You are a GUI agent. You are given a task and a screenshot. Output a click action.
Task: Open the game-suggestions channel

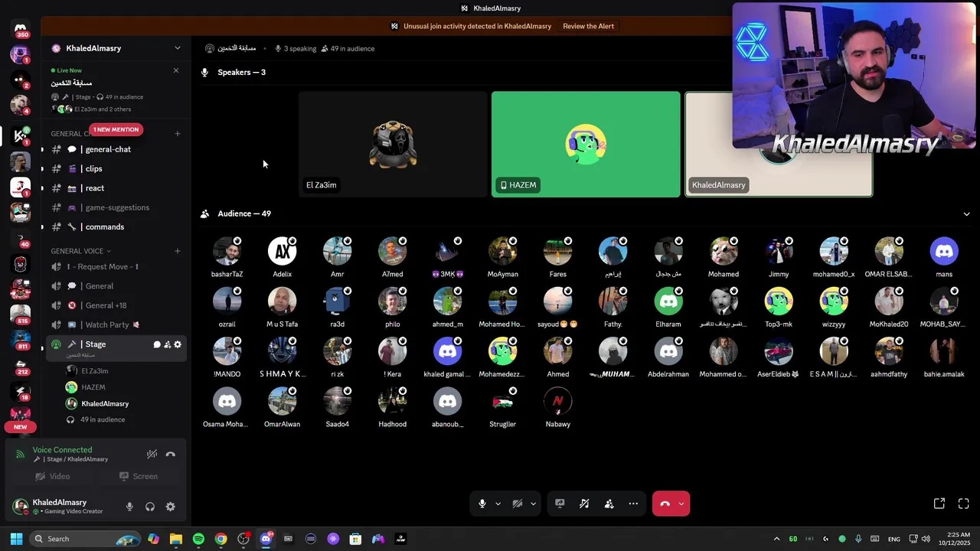(x=116, y=207)
